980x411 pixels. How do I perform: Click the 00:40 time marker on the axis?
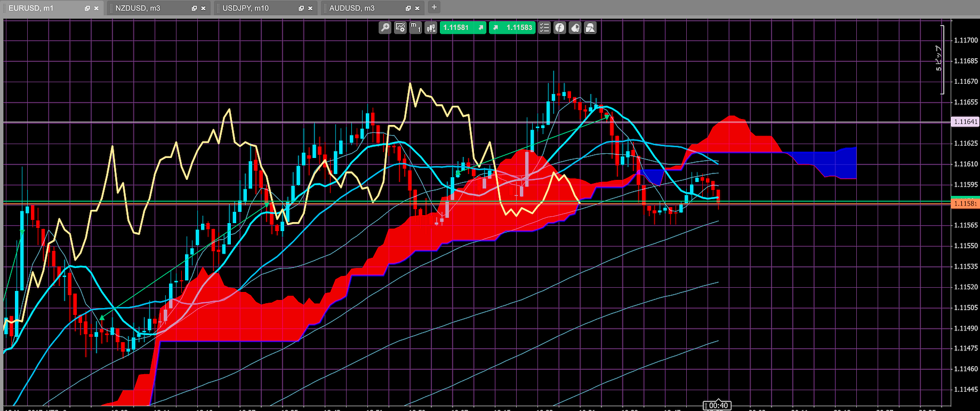(x=718, y=406)
